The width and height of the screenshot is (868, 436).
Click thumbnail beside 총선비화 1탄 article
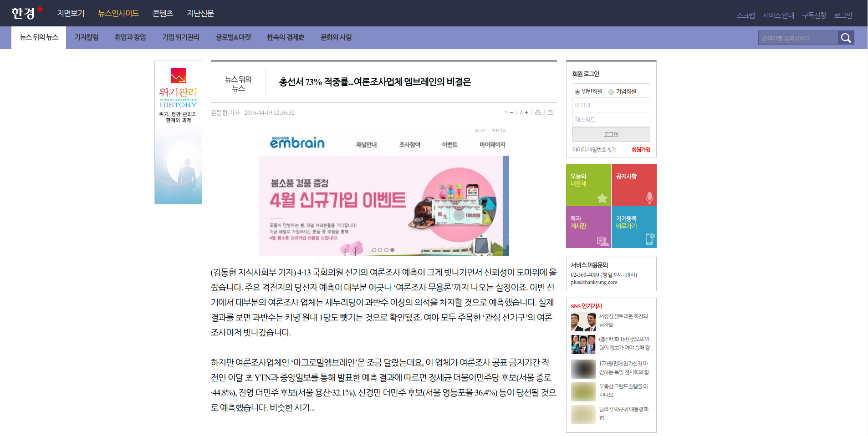click(x=583, y=345)
